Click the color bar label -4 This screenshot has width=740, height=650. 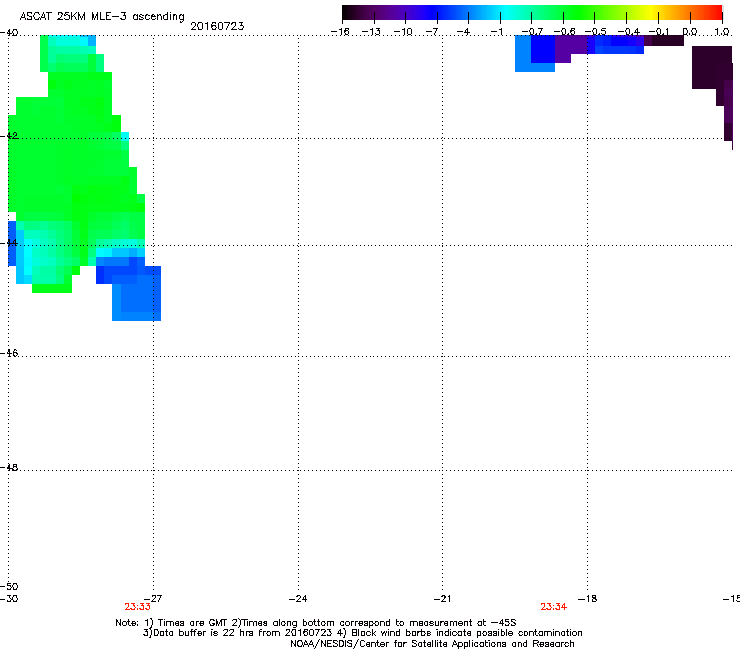[x=463, y=32]
